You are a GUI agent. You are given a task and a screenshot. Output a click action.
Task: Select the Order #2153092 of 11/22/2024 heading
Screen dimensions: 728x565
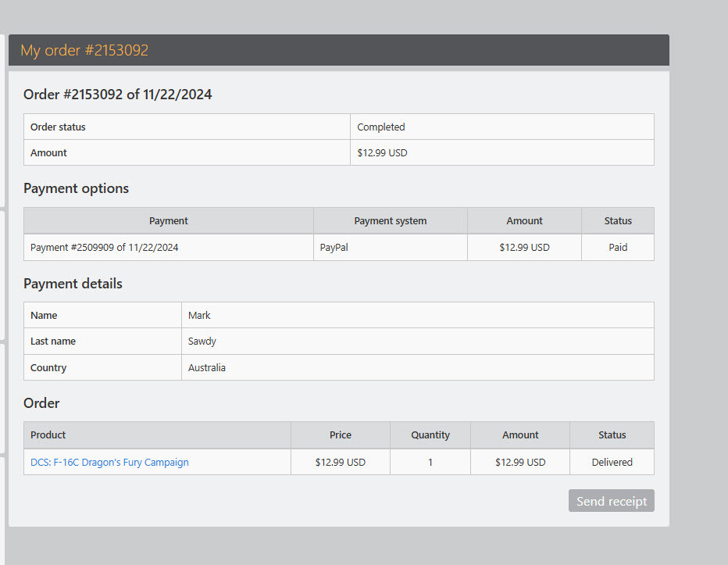coord(117,95)
